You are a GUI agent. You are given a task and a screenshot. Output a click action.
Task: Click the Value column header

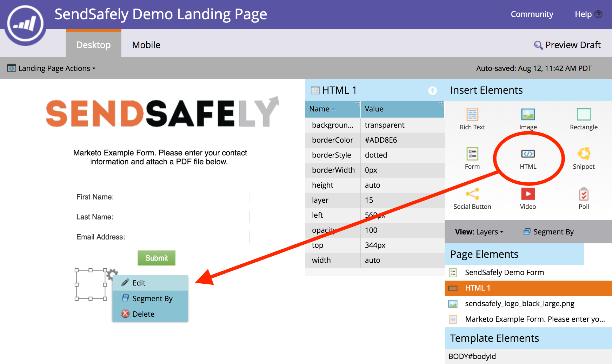402,109
